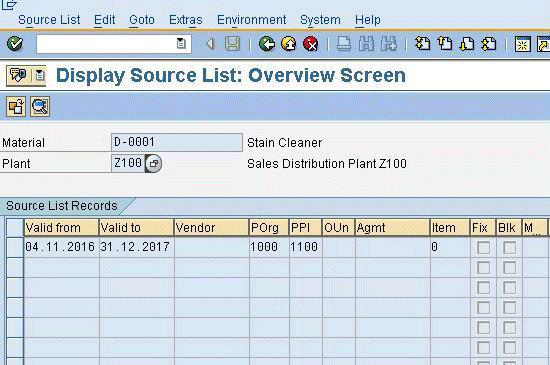Open the Edit menu
The height and width of the screenshot is (365, 550).
[105, 20]
